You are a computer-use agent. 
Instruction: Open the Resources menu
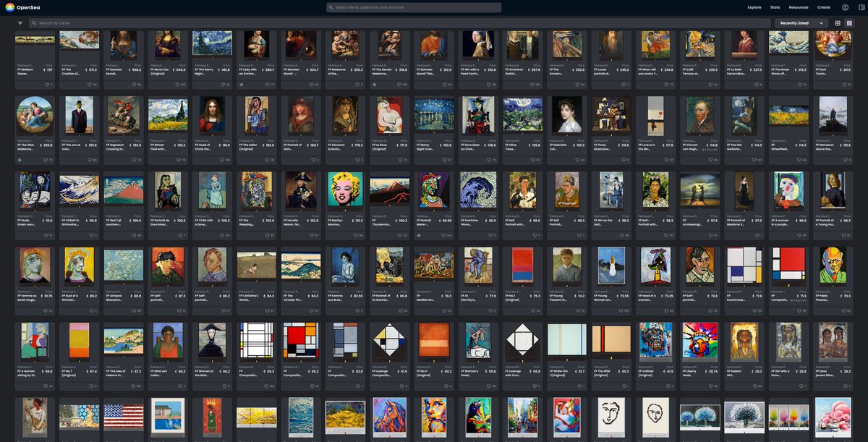tap(799, 7)
